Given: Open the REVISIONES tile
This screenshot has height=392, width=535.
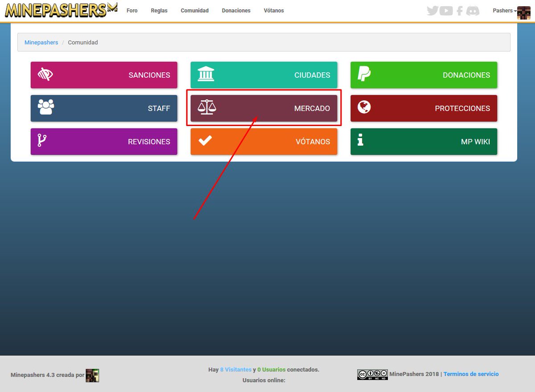Looking at the screenshot, I should 104,142.
